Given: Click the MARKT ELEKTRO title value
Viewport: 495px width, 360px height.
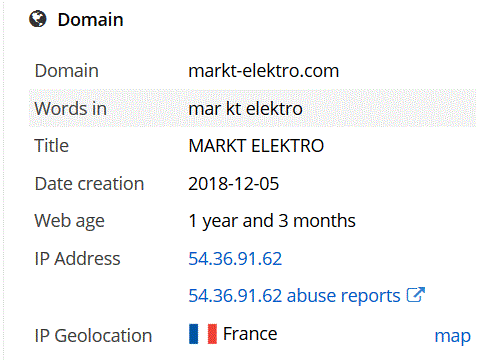Looking at the screenshot, I should (256, 146).
